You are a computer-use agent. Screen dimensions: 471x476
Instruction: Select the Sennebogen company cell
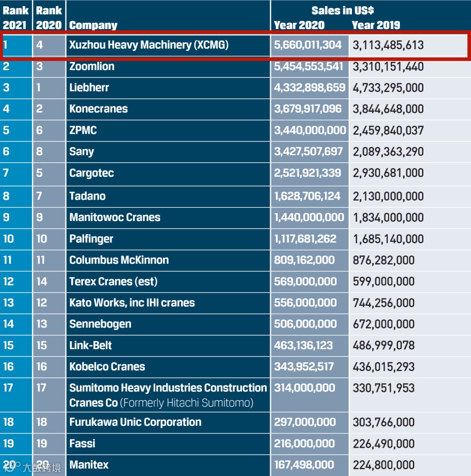pyautogui.click(x=168, y=324)
